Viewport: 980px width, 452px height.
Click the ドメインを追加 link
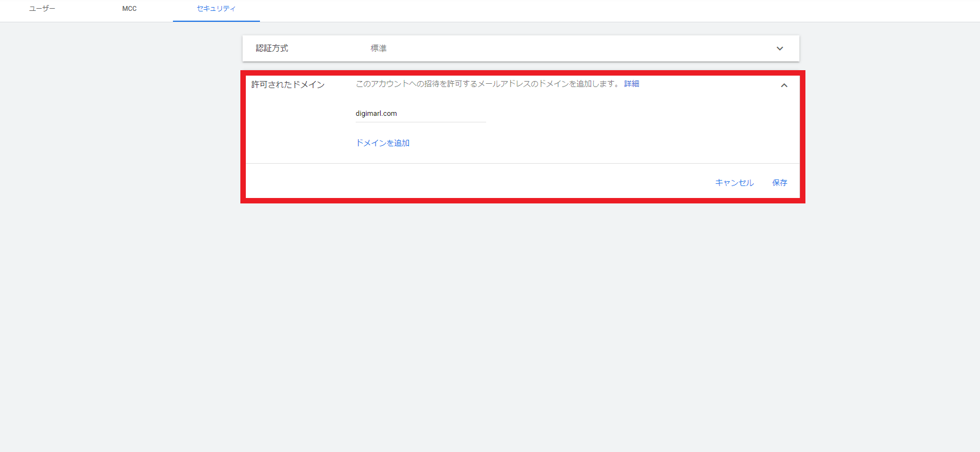pyautogui.click(x=382, y=143)
